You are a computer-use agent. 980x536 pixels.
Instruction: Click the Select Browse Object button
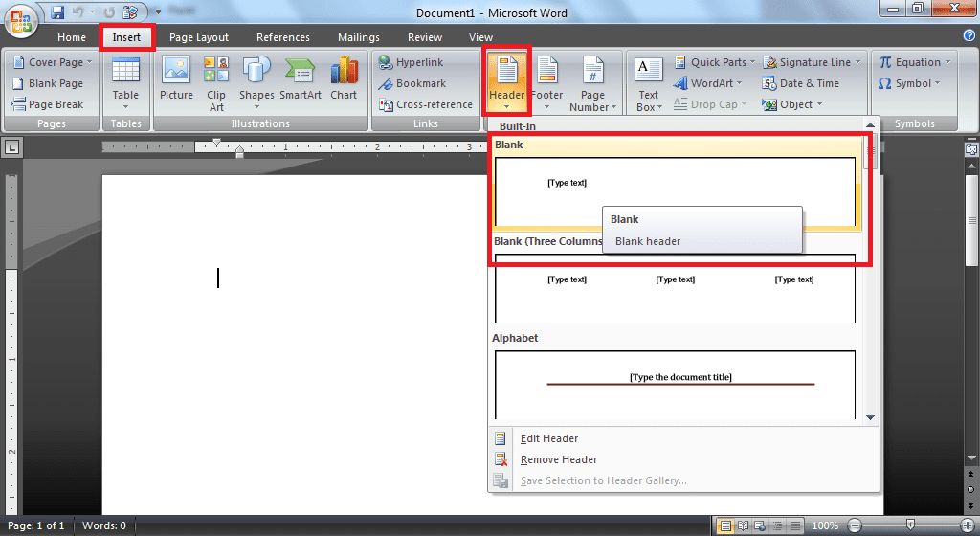[x=971, y=490]
